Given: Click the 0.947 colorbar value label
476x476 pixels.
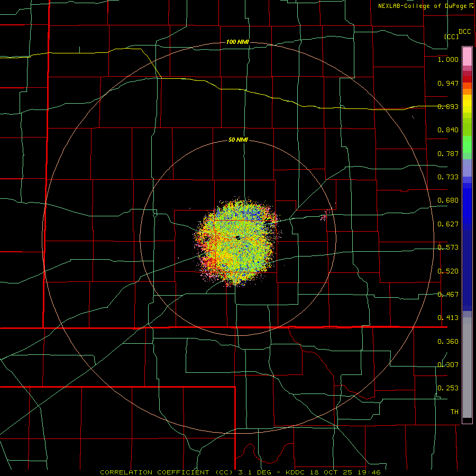Looking at the screenshot, I should [x=448, y=83].
